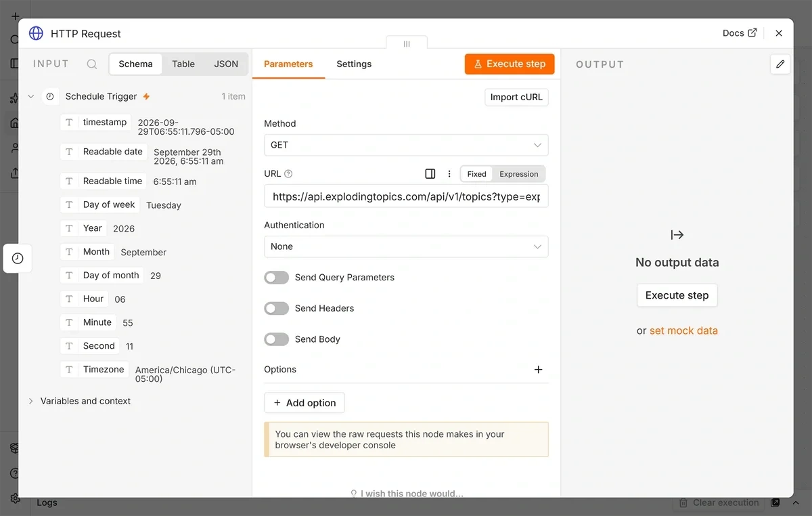
Task: Open the Method dropdown showing GET
Action: tap(406, 145)
